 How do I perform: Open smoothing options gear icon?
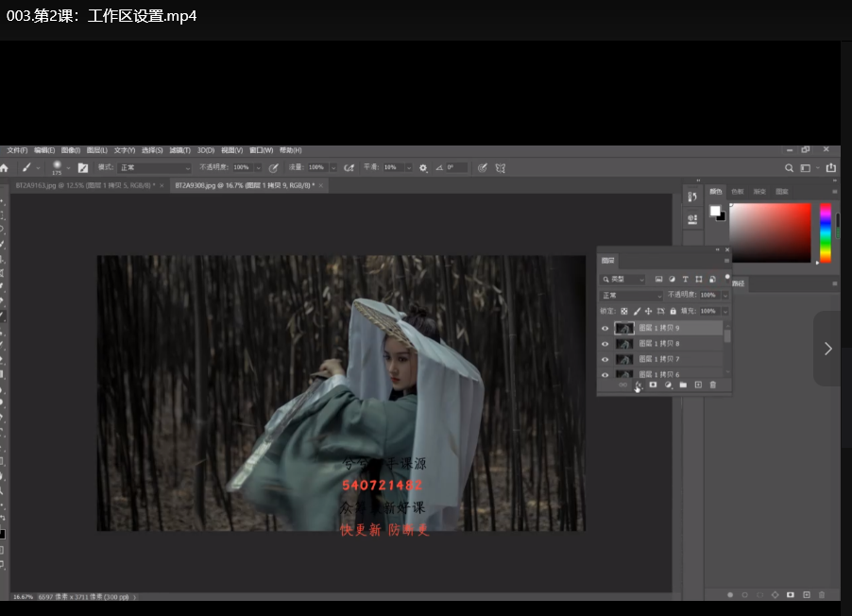[x=423, y=168]
